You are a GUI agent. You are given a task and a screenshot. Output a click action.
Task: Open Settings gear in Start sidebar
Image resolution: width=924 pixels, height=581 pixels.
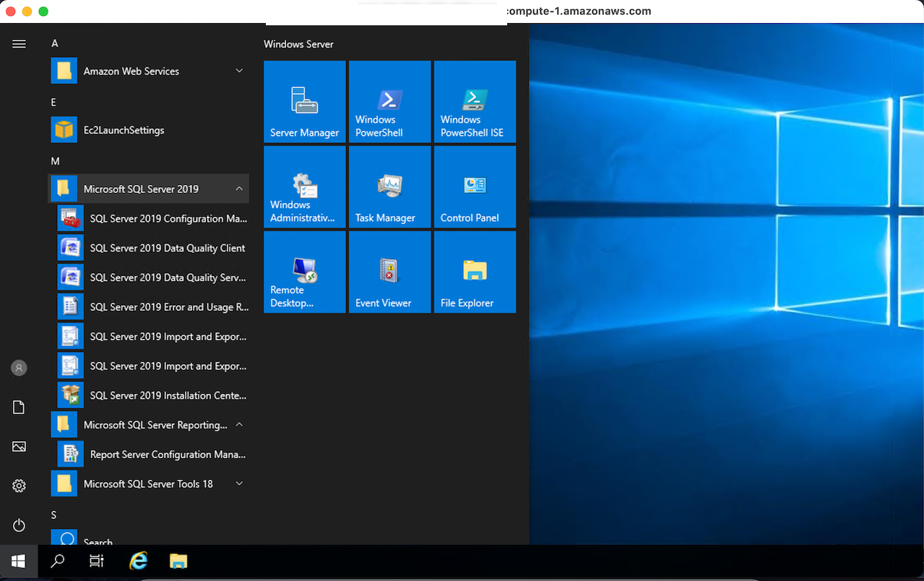20,486
